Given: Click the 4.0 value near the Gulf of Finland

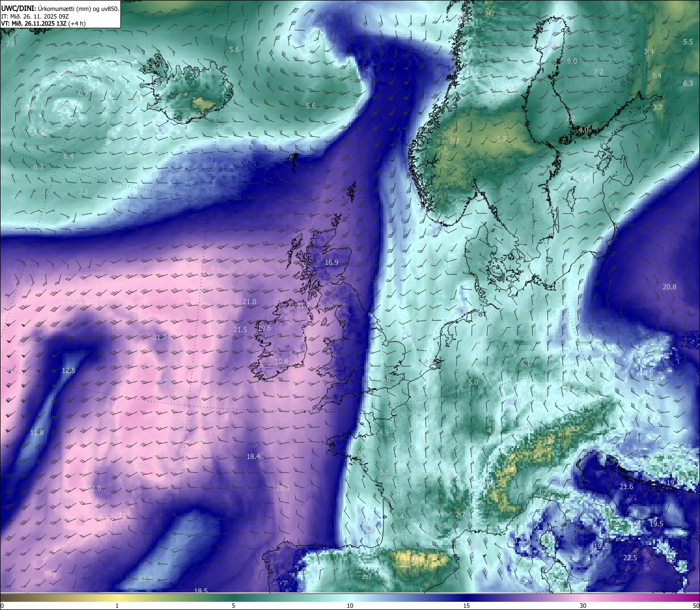Looking at the screenshot, I should click(x=584, y=130).
